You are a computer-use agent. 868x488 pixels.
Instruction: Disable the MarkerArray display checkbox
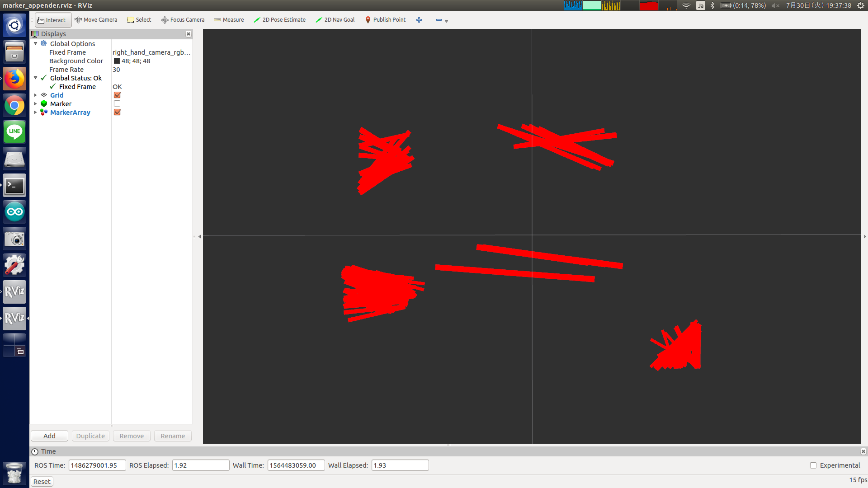(117, 112)
